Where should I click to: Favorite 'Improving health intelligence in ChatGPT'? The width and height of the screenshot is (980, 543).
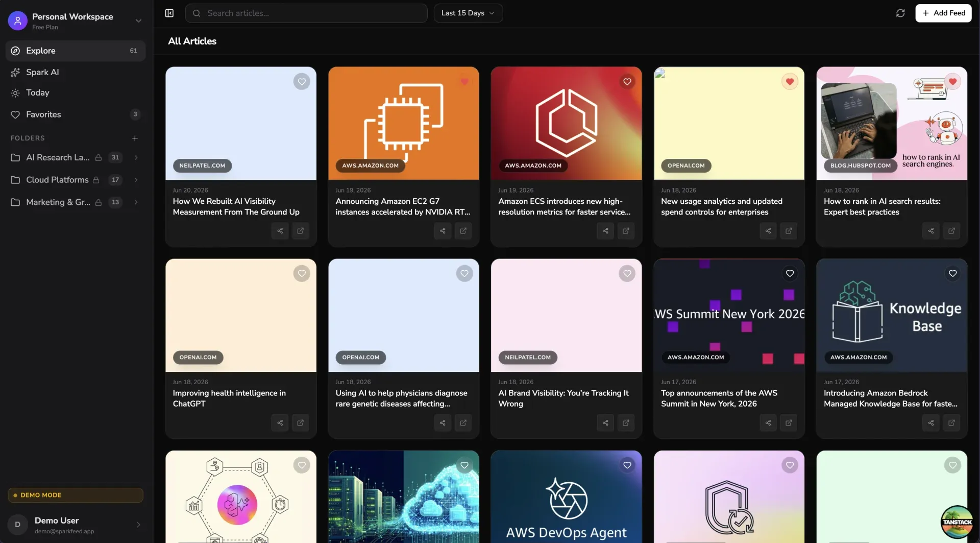pyautogui.click(x=302, y=274)
